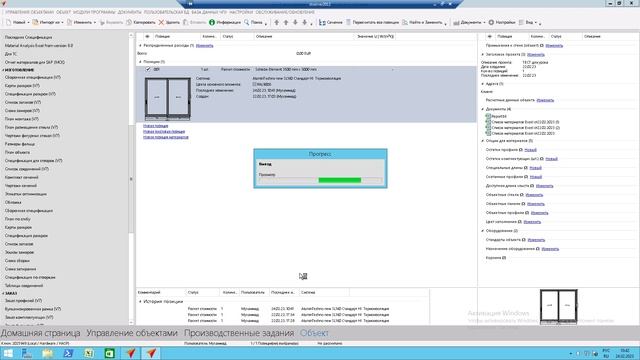Click the Изменить toolbar icon
640x360 pixels.
tap(69, 22)
